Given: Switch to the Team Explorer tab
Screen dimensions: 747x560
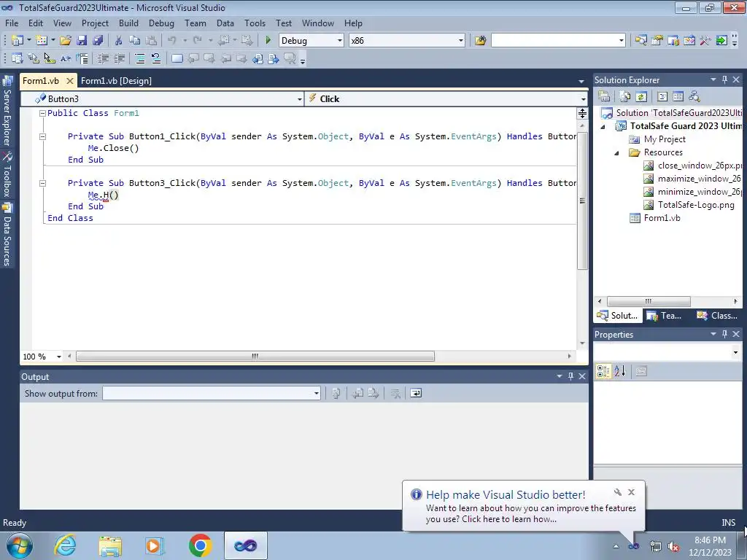Looking at the screenshot, I should click(x=665, y=316).
